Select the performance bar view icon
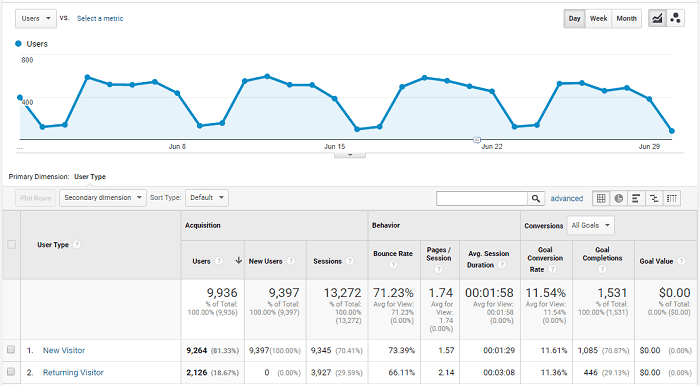Image resolution: width=700 pixels, height=386 pixels. pyautogui.click(x=636, y=198)
